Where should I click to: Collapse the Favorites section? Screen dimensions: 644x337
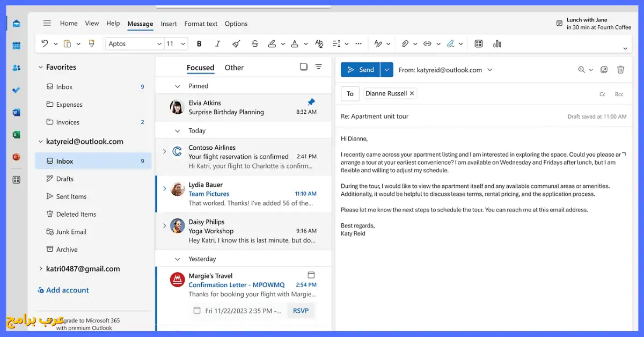click(x=40, y=68)
